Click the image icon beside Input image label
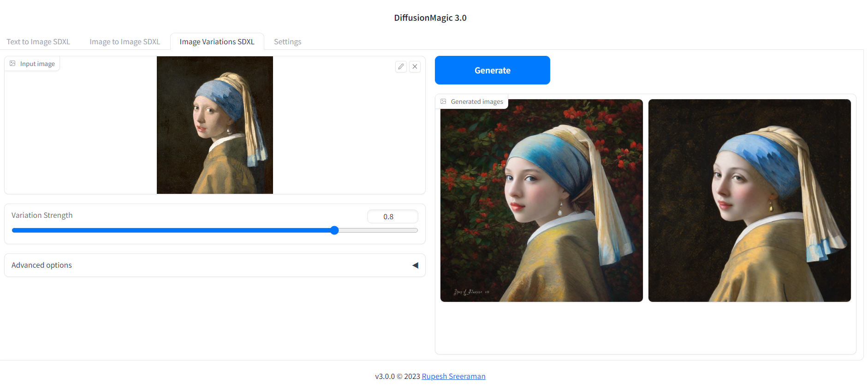Screen dimensions: 868x390 tap(12, 64)
